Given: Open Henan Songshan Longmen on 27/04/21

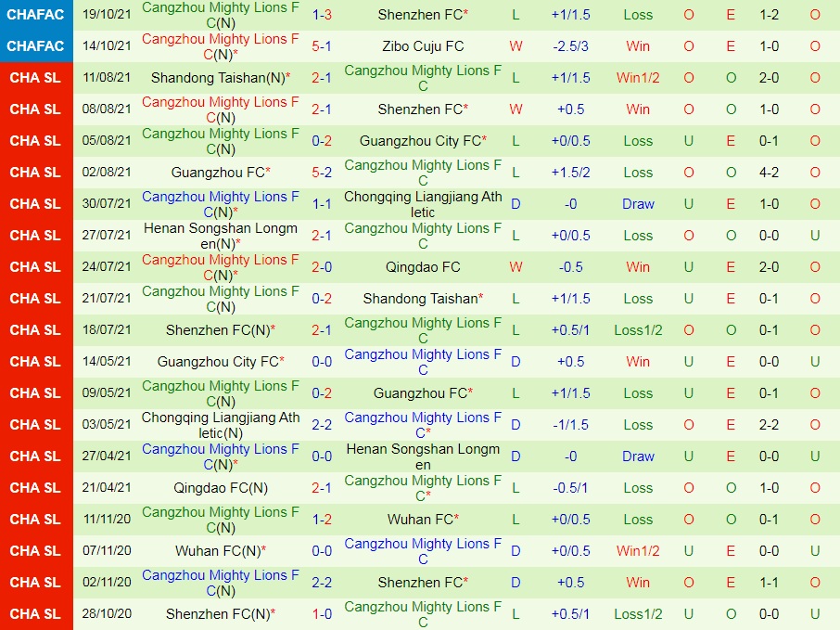Looking at the screenshot, I should pyautogui.click(x=423, y=456).
